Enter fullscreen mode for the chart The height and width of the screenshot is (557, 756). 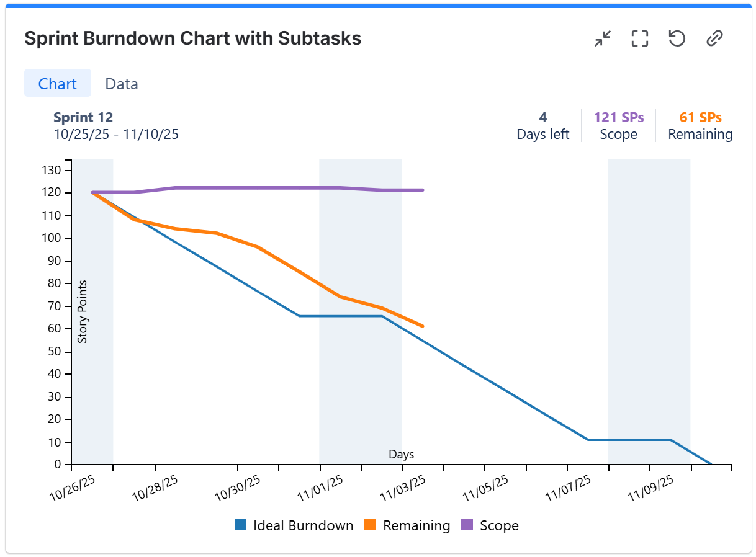click(639, 38)
